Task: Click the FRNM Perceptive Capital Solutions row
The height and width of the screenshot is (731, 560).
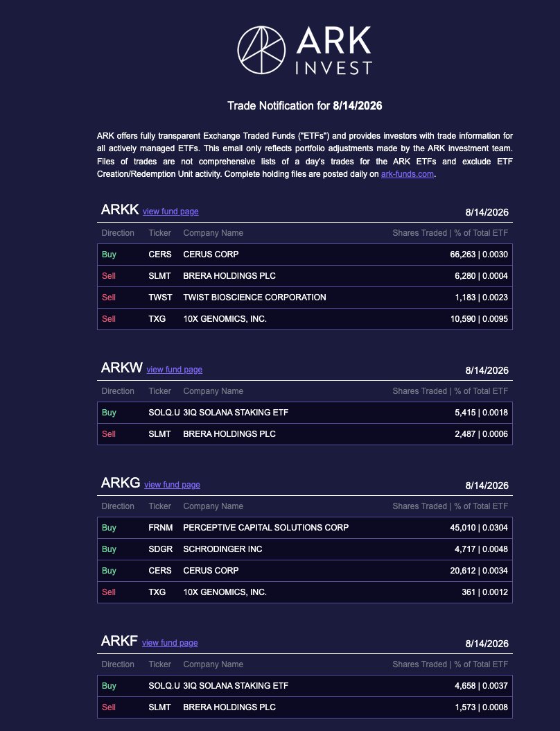Action: 305,528
